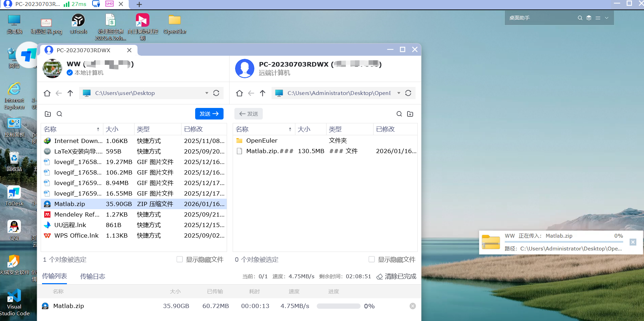644x321 pixels.
Task: Search files in remote panel
Action: [x=399, y=114]
